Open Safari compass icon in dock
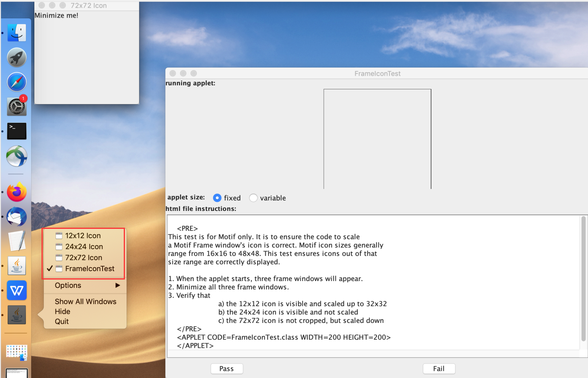The width and height of the screenshot is (588, 378). 17,82
